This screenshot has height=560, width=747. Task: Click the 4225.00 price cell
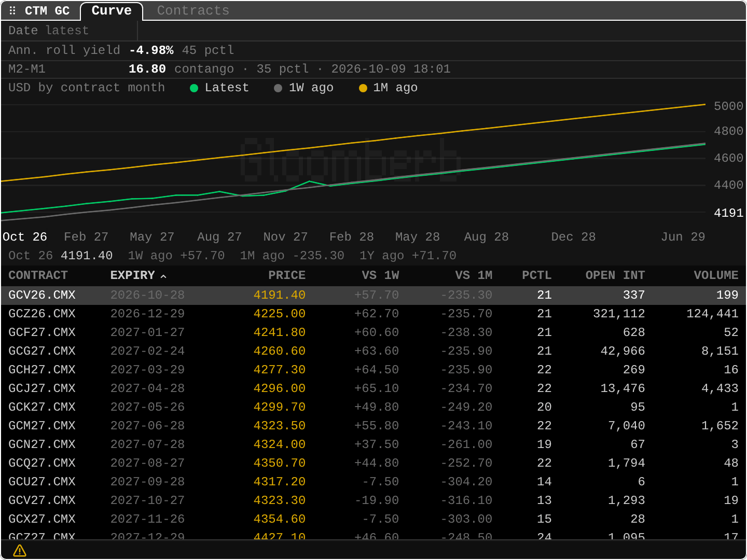tap(280, 314)
